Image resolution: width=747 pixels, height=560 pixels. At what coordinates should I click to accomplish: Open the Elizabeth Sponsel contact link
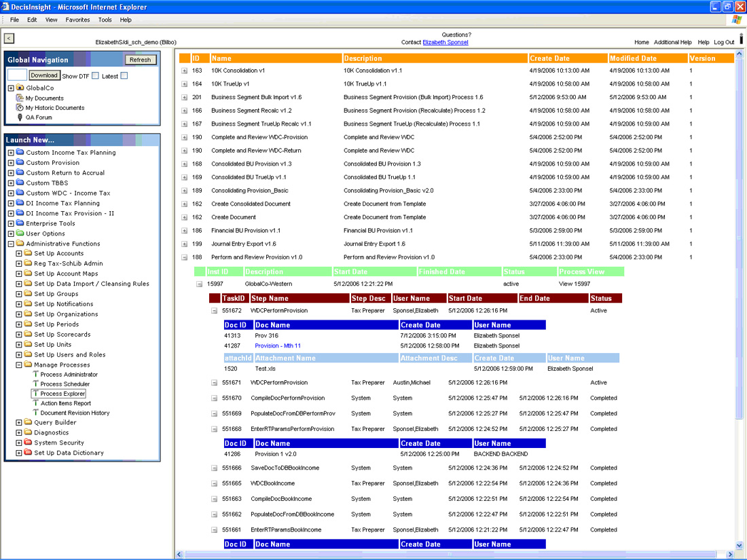pos(445,42)
